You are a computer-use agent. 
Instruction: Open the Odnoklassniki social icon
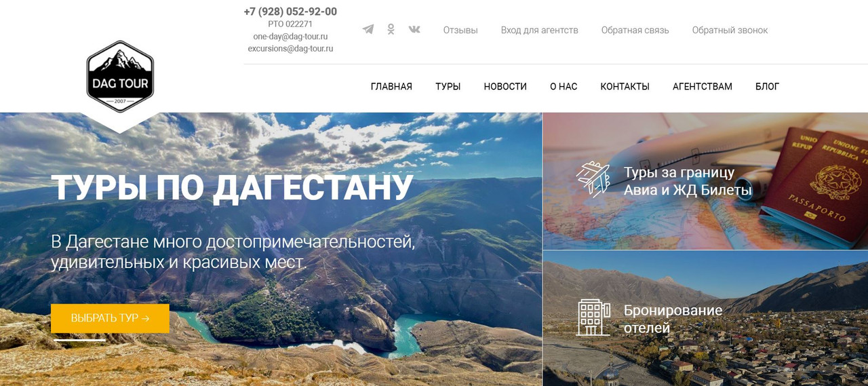[x=391, y=29]
